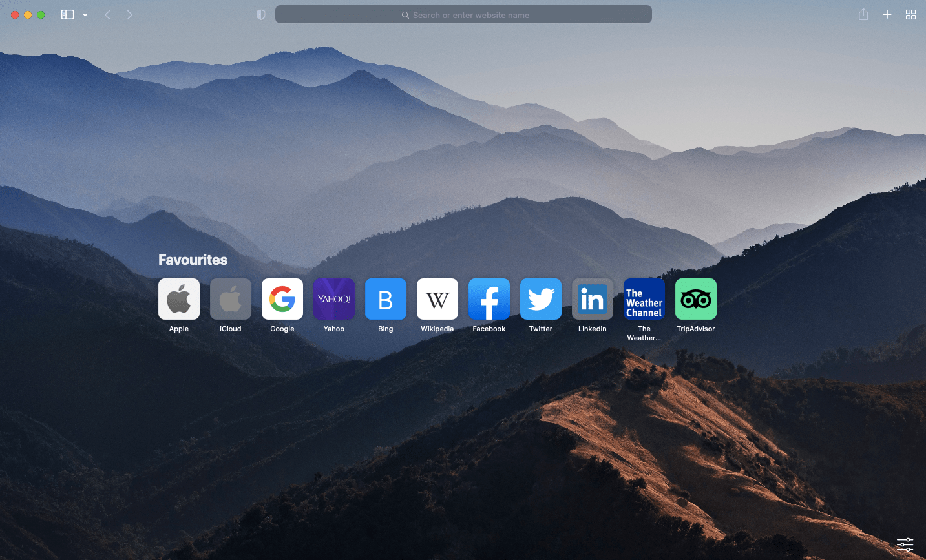This screenshot has height=560, width=926.
Task: Select the LinkedIn favourite
Action: coord(592,299)
